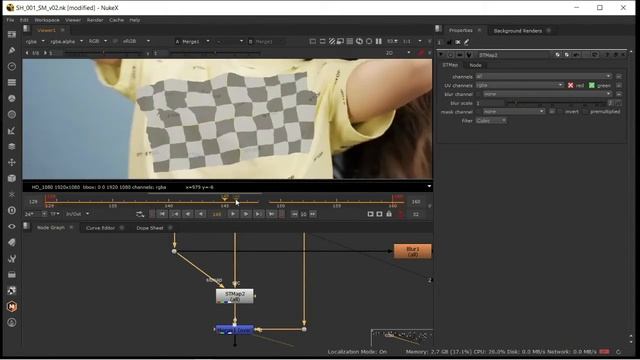
Task: Toggle the green UV channel checkbox
Action: (x=592, y=85)
